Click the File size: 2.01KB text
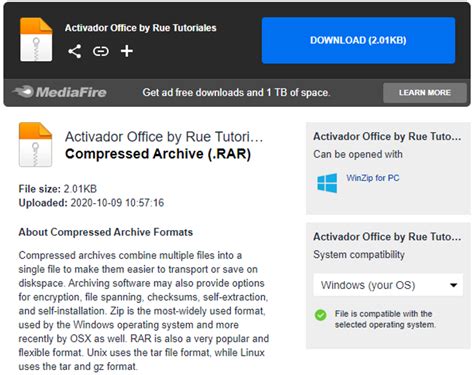Screen dimensions: 474x375 point(58,189)
